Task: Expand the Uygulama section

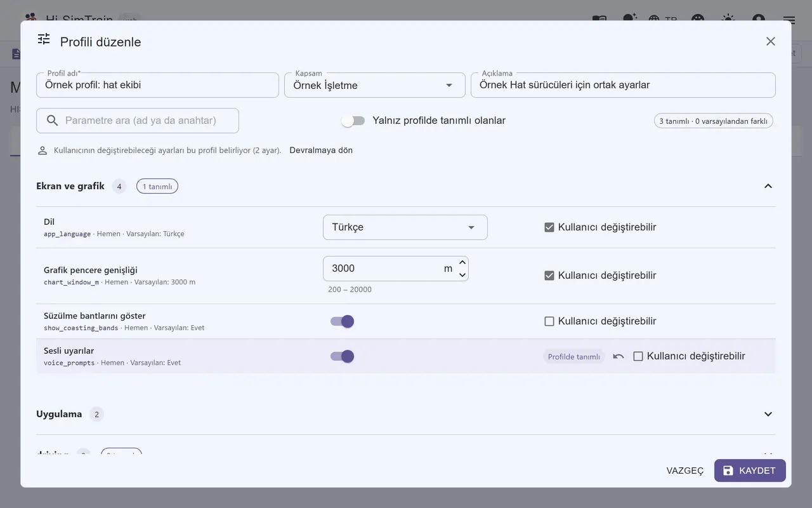Action: pyautogui.click(x=768, y=414)
